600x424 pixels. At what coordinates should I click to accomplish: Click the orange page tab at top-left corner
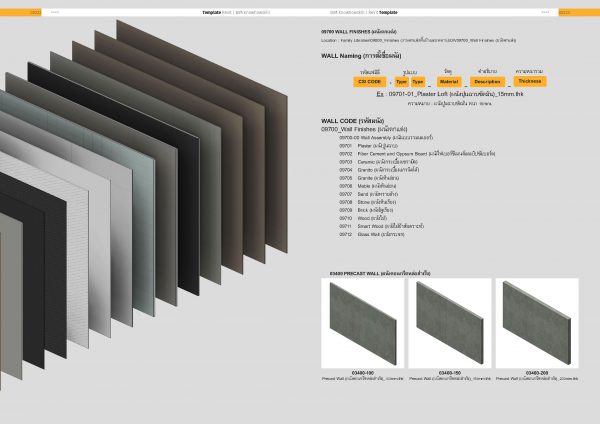[34, 13]
